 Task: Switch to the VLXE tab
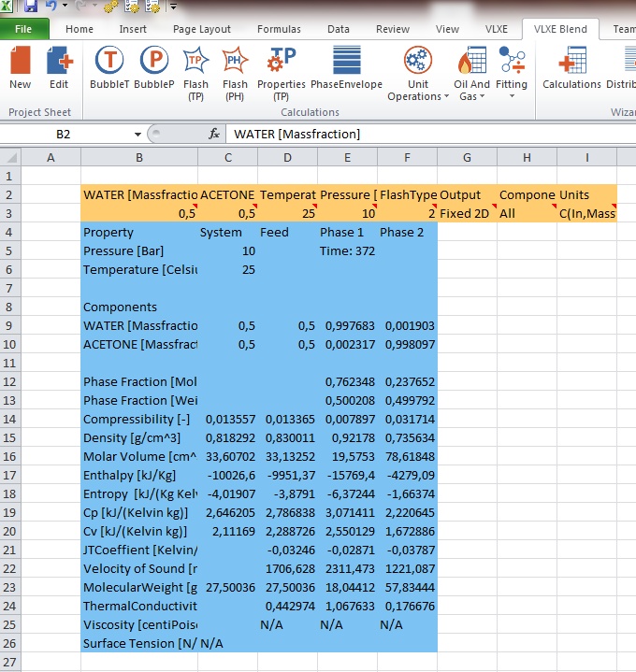(x=497, y=29)
